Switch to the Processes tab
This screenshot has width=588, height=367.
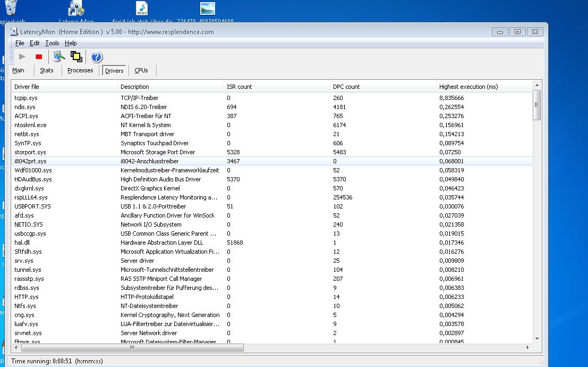[80, 70]
